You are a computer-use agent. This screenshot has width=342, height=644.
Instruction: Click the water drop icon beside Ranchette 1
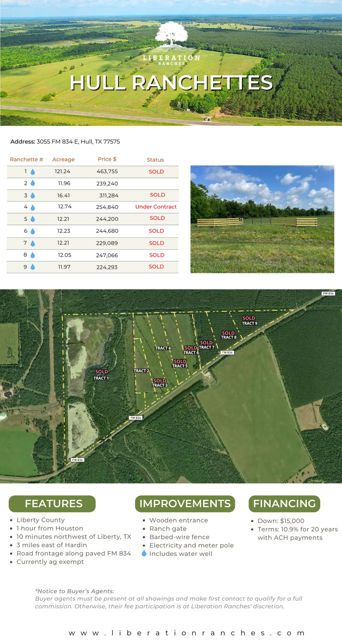pyautogui.click(x=33, y=172)
